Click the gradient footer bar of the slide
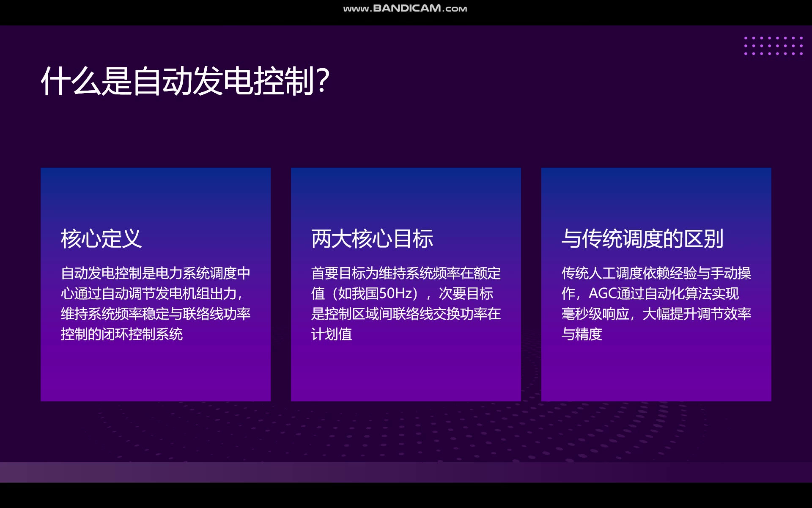Viewport: 812px width, 508px height. pyautogui.click(x=406, y=472)
